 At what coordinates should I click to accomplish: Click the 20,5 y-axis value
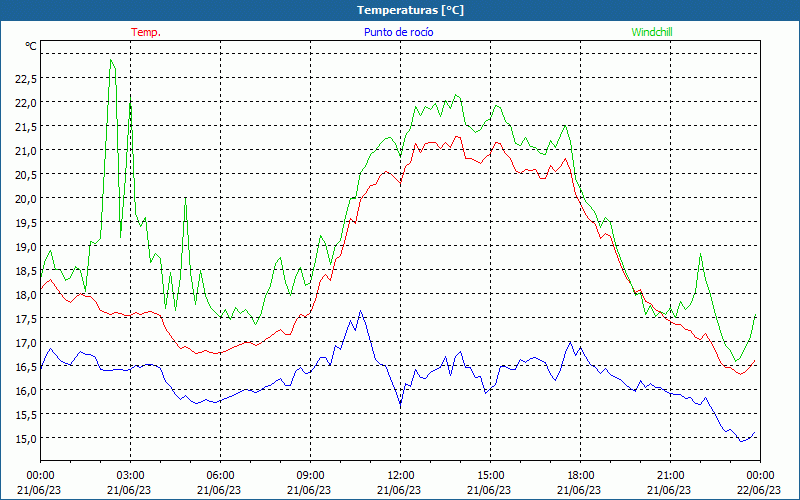26,174
